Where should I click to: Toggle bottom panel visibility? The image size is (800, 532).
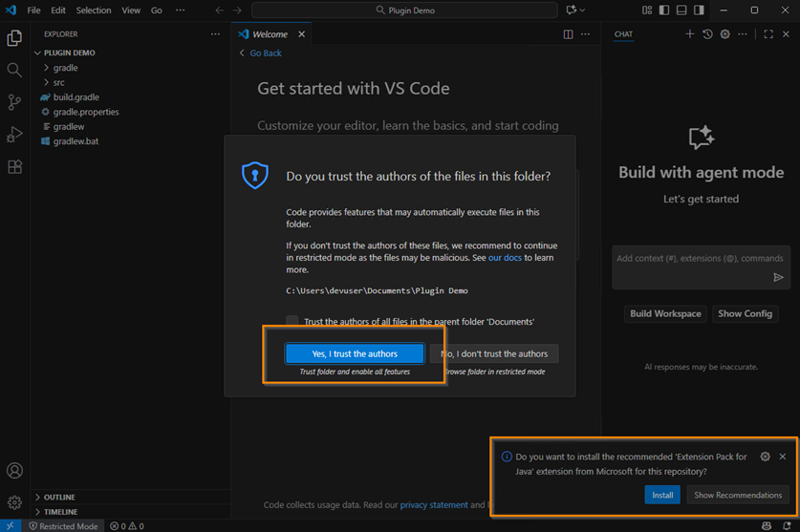681,11
